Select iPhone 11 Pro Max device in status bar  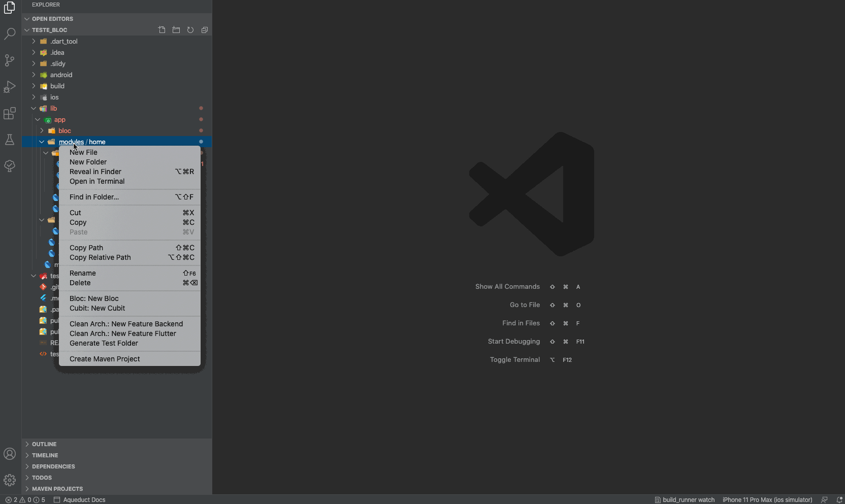click(x=767, y=500)
